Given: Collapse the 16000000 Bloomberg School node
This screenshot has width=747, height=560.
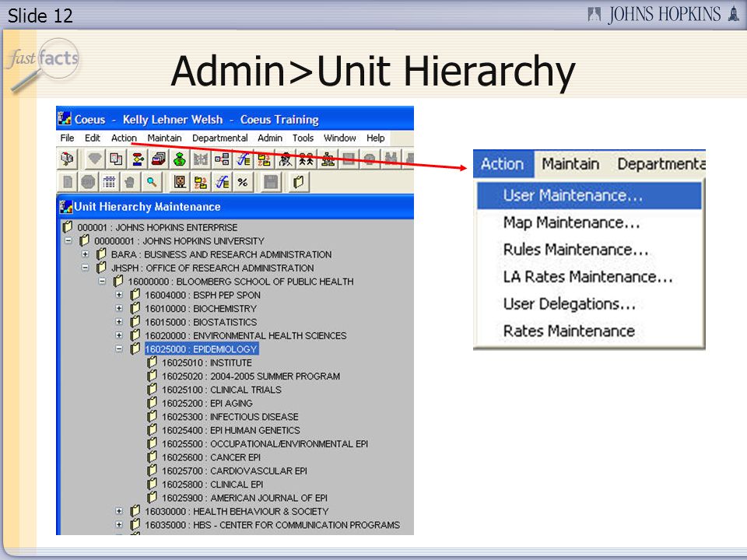Looking at the screenshot, I should click(102, 282).
